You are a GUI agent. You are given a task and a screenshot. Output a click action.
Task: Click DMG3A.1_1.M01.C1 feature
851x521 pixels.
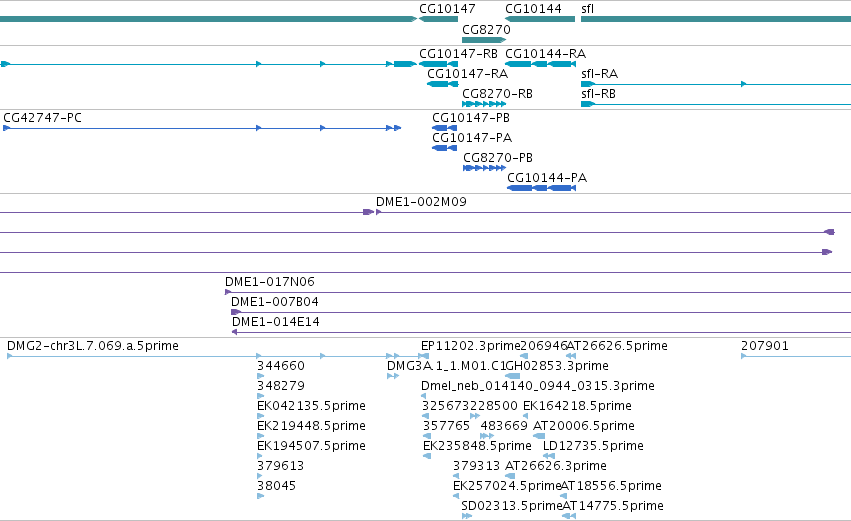click(446, 366)
